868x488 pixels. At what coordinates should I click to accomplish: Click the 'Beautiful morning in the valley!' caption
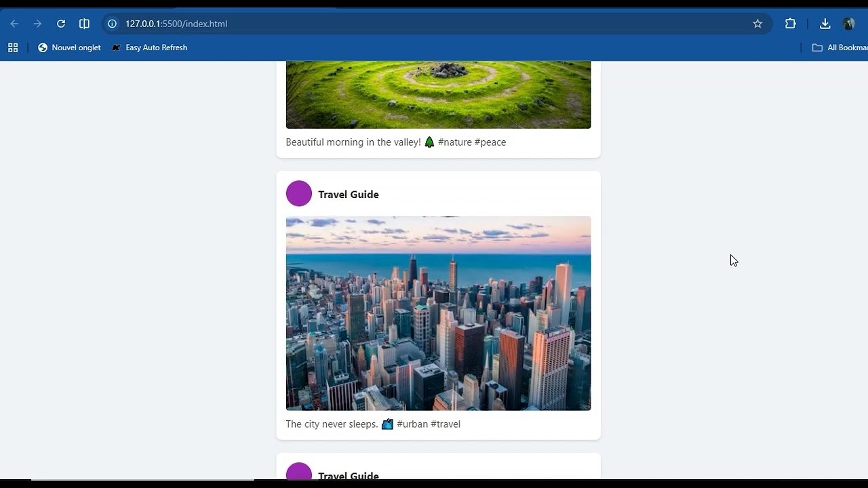pos(353,142)
